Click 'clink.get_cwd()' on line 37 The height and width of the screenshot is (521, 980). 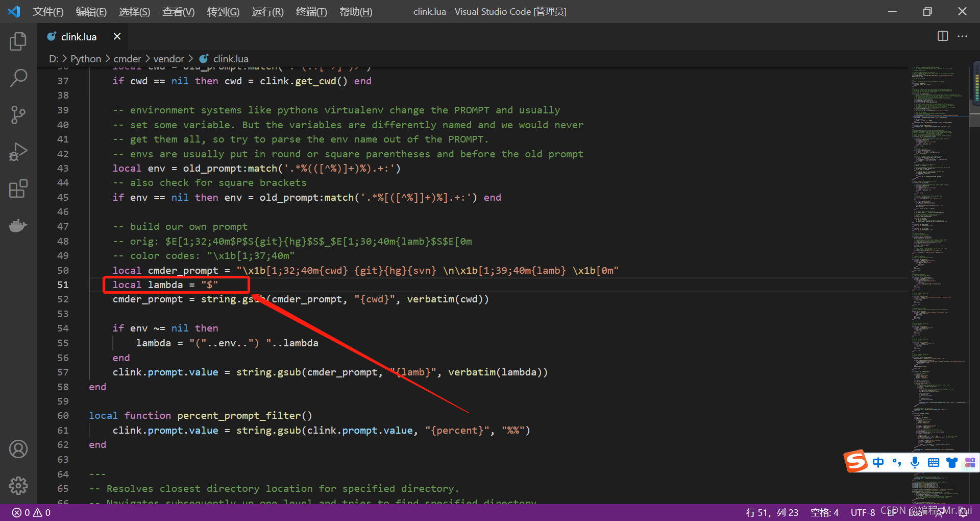[304, 81]
